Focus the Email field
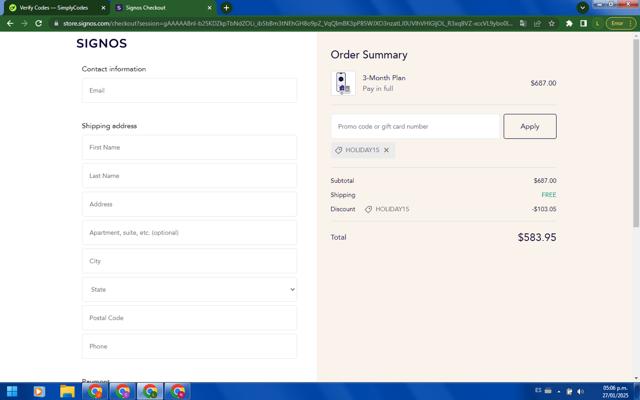640x400 pixels. (189, 90)
